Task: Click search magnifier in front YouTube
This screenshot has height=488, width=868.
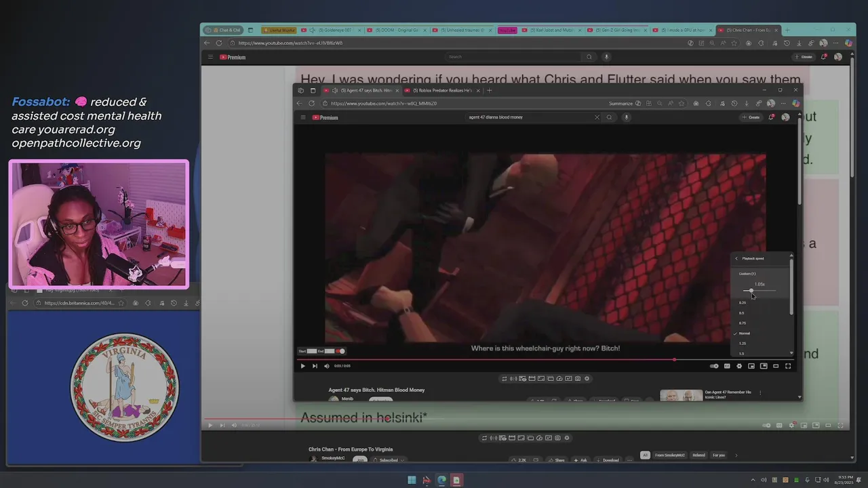Action: 609,117
